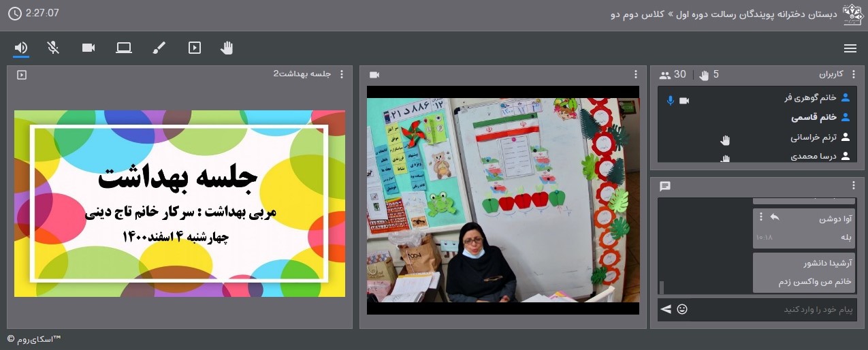The width and height of the screenshot is (868, 350).
Task: Open the whiteboard brush tool
Action: 159,48
